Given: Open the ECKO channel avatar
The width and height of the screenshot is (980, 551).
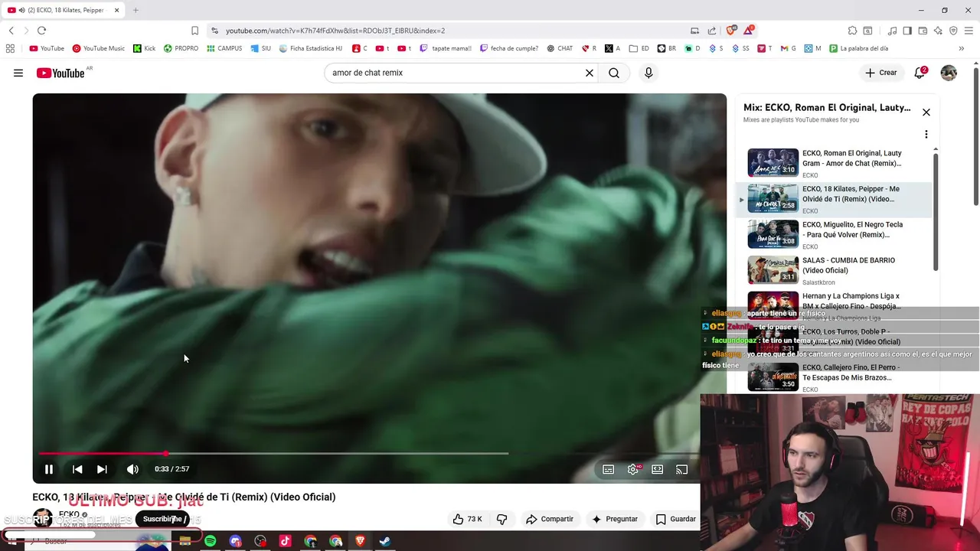Looking at the screenshot, I should pos(43,518).
